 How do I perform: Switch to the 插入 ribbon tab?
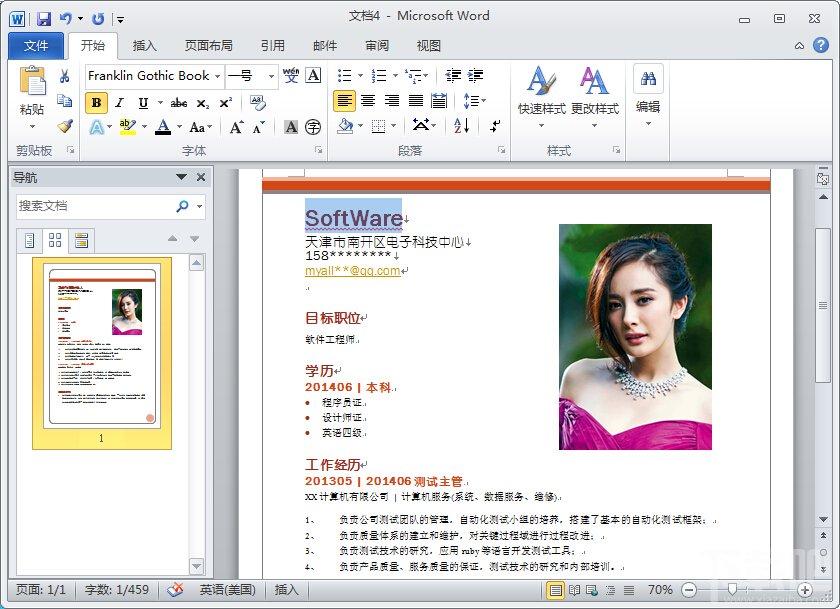click(x=146, y=45)
